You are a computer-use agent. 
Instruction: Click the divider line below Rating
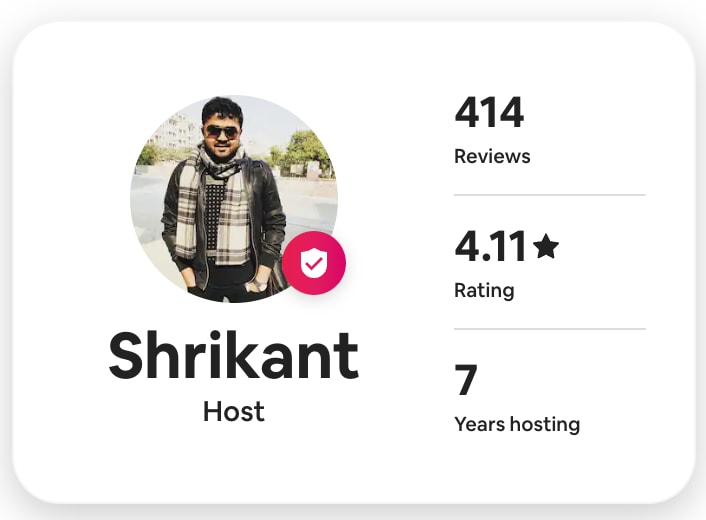click(550, 329)
